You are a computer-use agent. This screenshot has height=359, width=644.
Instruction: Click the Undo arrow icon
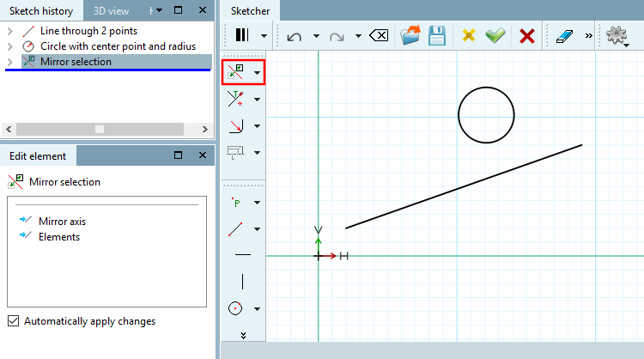(x=294, y=36)
